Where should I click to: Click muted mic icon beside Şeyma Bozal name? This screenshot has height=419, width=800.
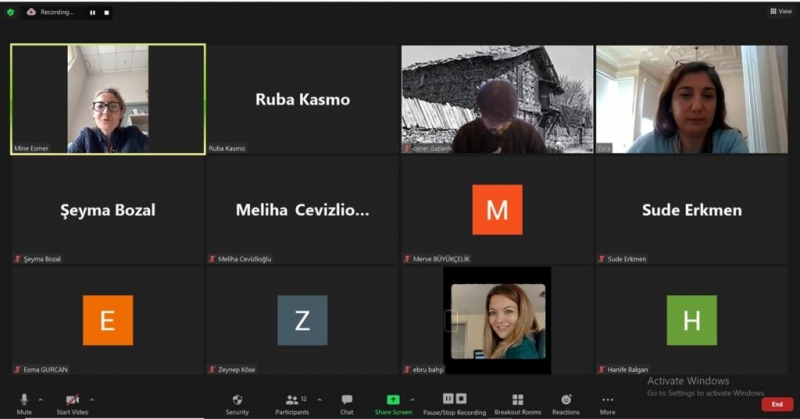click(18, 259)
